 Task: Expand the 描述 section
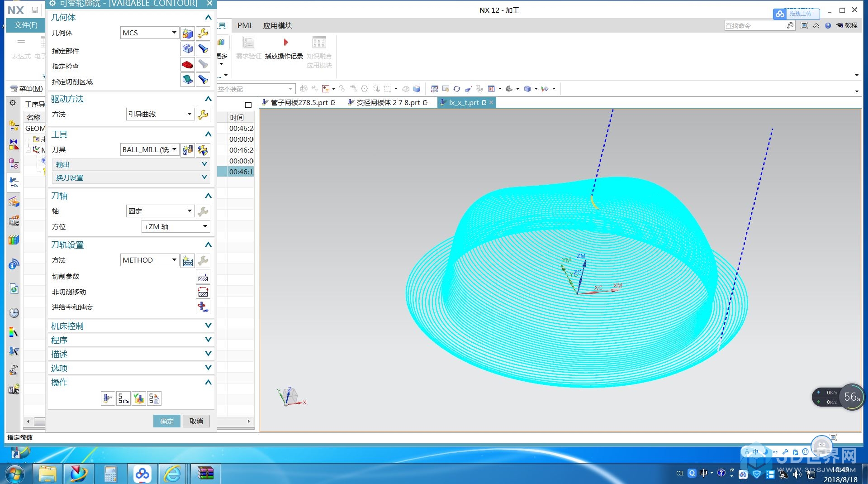click(x=131, y=354)
